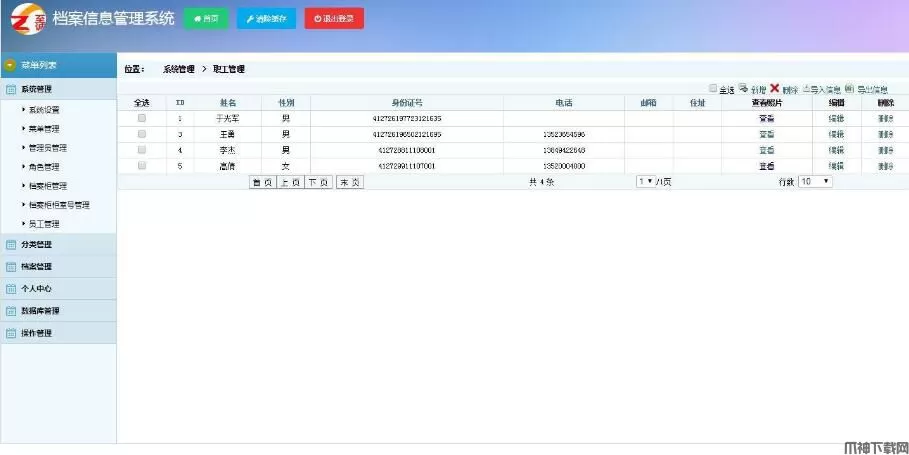909x455 pixels.
Task: Click the red 退出登录 logout button
Action: (x=334, y=18)
